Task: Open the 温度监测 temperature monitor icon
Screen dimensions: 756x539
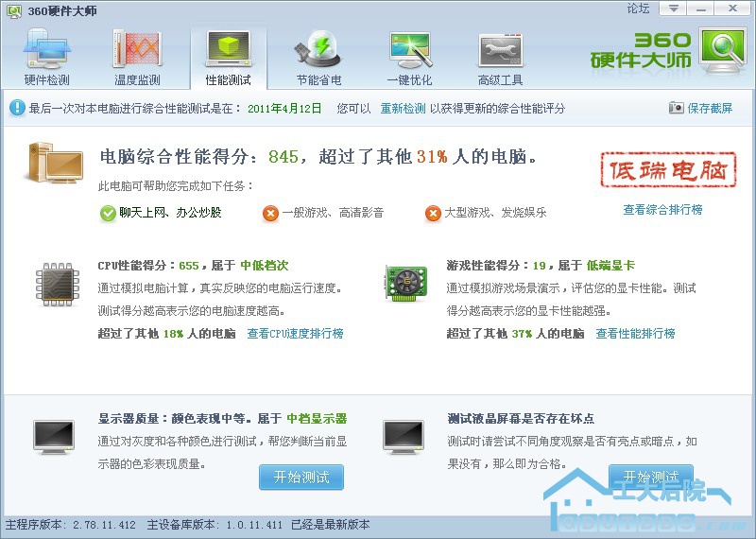Action: pos(137,49)
